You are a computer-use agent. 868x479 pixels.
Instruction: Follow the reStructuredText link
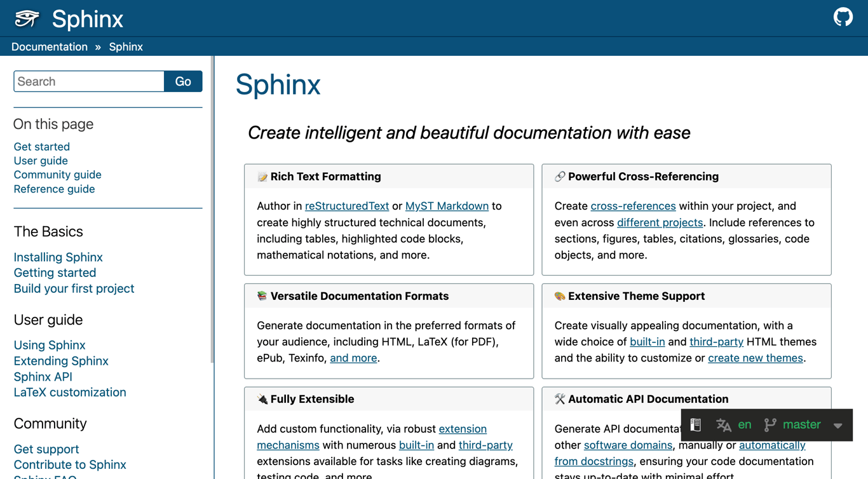pos(347,206)
